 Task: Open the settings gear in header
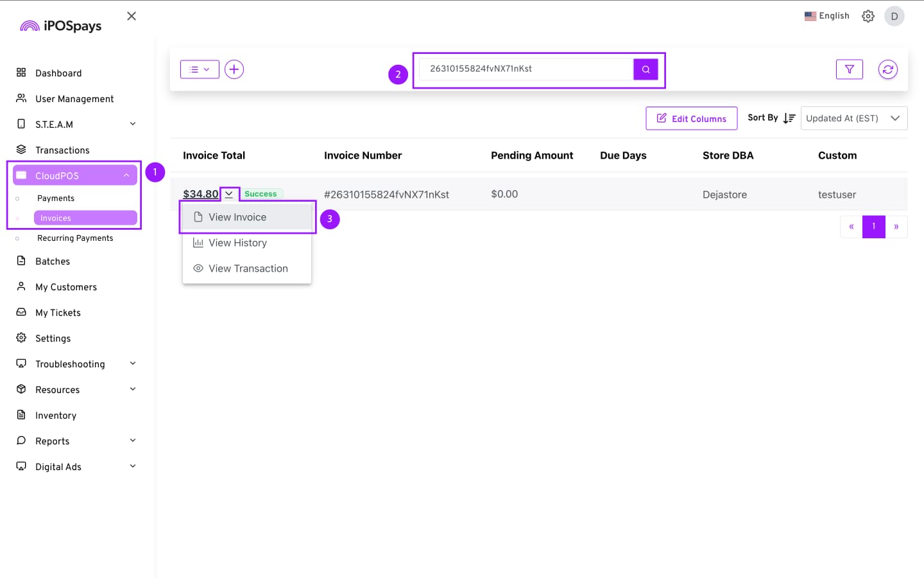[x=868, y=16]
